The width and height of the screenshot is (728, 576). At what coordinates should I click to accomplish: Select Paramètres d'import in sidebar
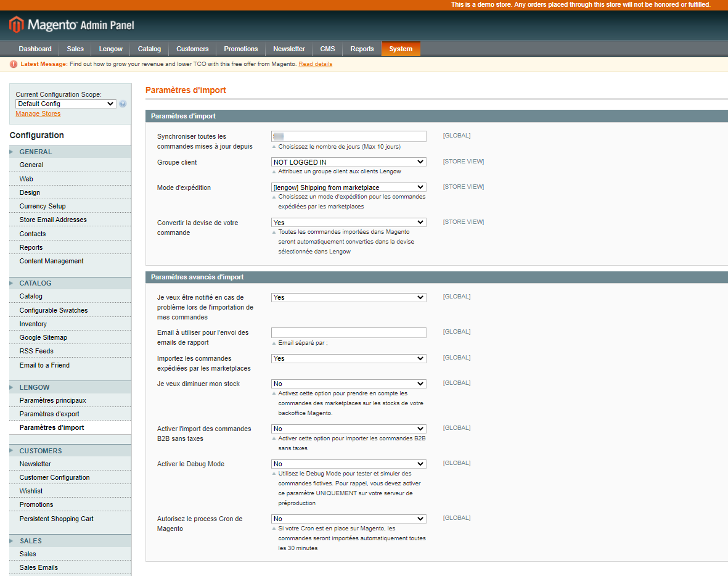(x=70, y=427)
